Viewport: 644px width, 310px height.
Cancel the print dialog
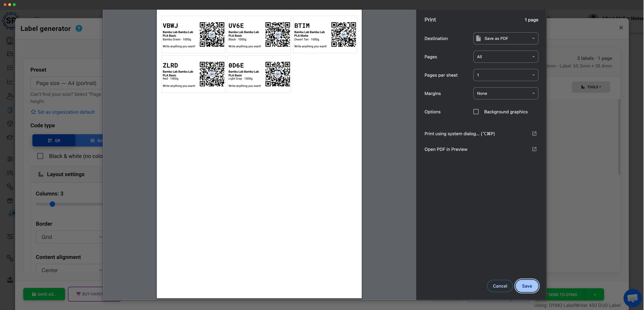(500, 286)
